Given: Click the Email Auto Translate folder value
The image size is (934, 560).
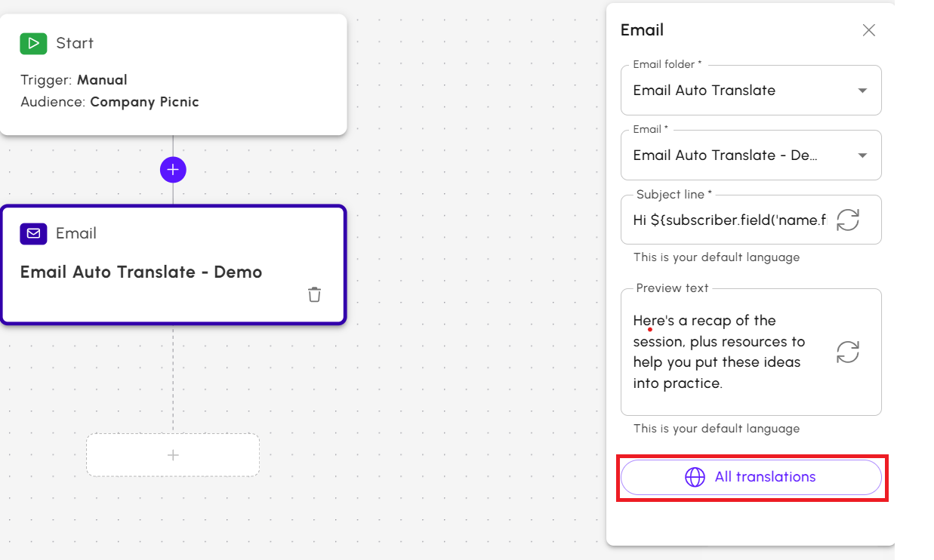Looking at the screenshot, I should coord(704,91).
